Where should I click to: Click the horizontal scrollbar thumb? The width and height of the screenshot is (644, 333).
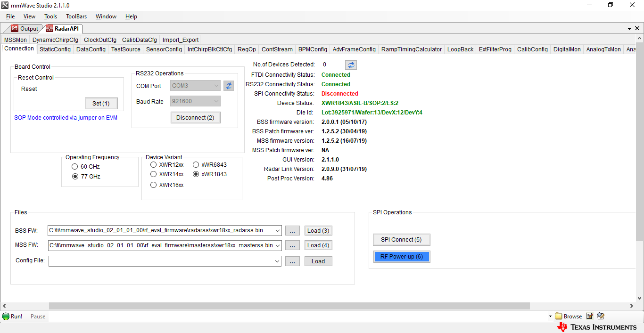289,306
